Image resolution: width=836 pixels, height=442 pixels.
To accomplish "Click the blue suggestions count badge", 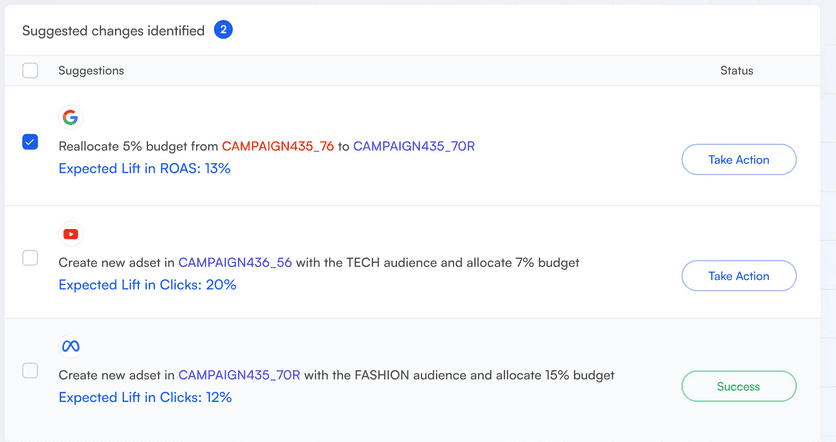I will point(223,30).
